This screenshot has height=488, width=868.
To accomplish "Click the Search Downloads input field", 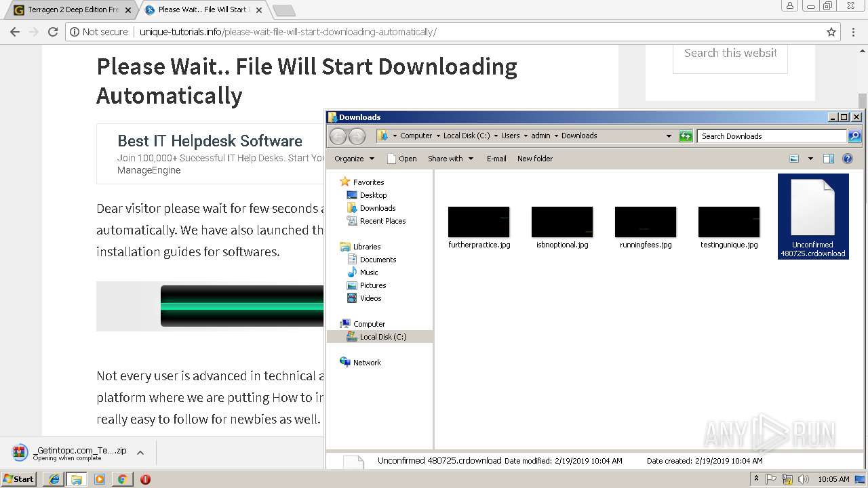I will point(772,136).
